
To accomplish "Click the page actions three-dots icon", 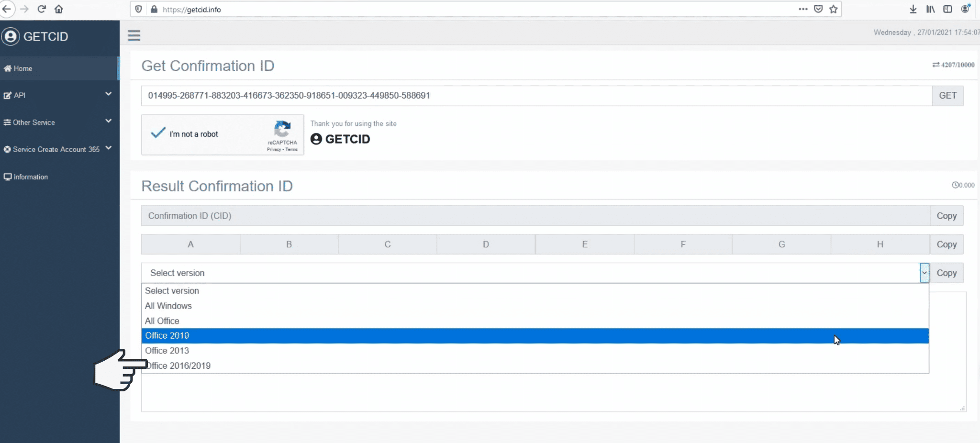I will (x=803, y=9).
